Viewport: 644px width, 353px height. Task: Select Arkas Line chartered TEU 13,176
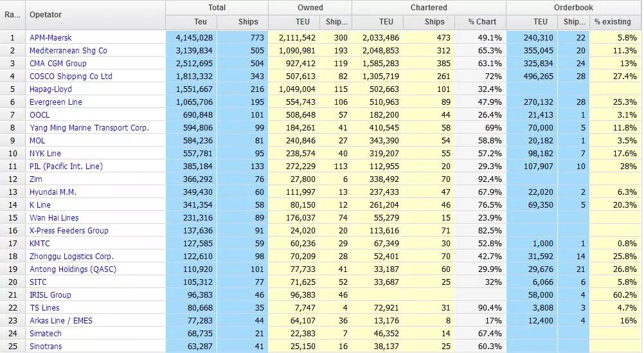coord(386,321)
